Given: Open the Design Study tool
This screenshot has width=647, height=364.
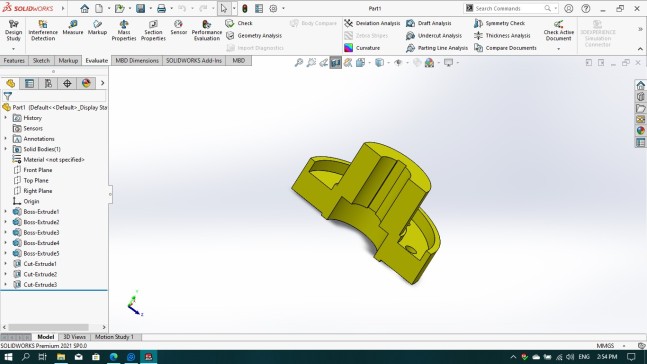Looking at the screenshot, I should point(13,31).
